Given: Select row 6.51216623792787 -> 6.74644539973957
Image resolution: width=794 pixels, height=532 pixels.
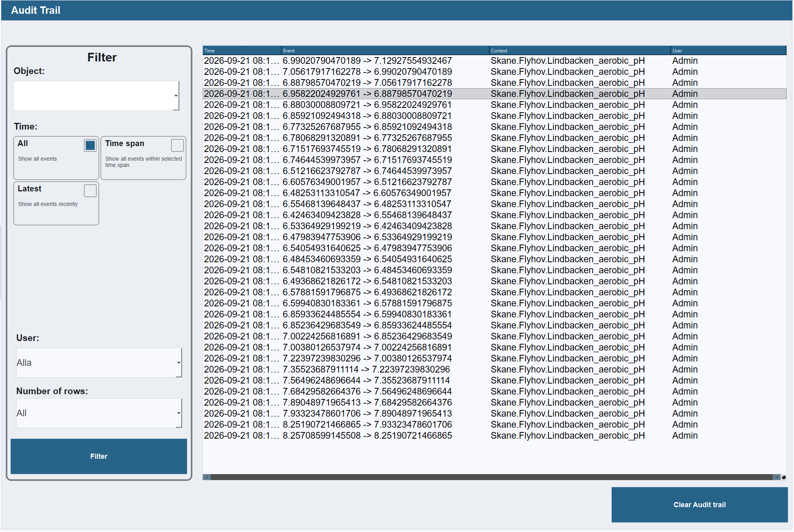Looking at the screenshot, I should click(495, 171).
